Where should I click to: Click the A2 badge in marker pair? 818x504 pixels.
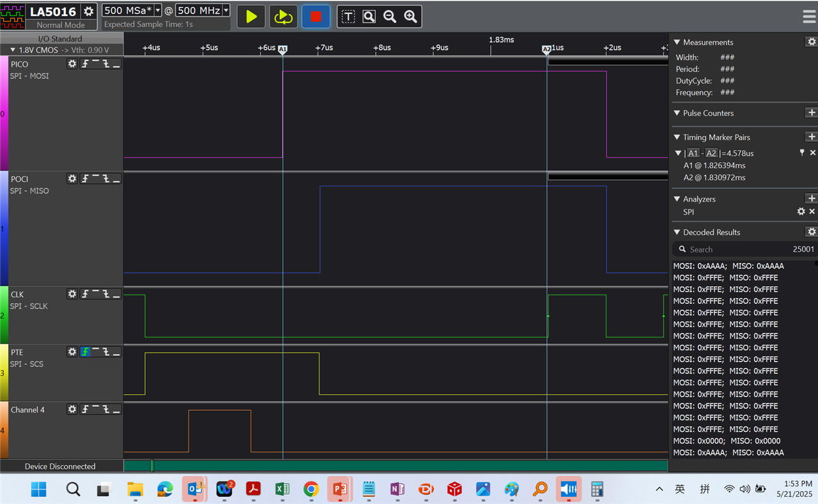(x=711, y=153)
